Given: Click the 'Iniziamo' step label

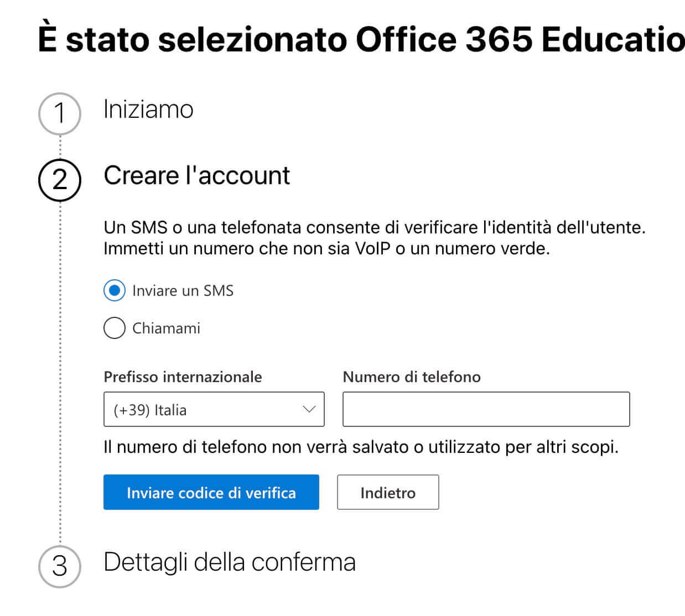Looking at the screenshot, I should [147, 109].
